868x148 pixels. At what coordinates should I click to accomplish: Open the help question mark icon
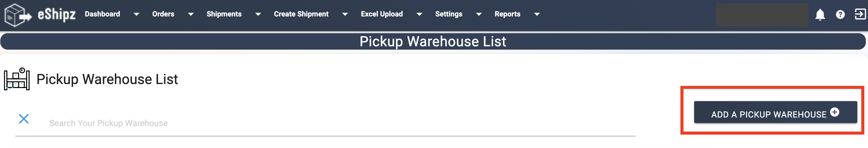tap(840, 14)
